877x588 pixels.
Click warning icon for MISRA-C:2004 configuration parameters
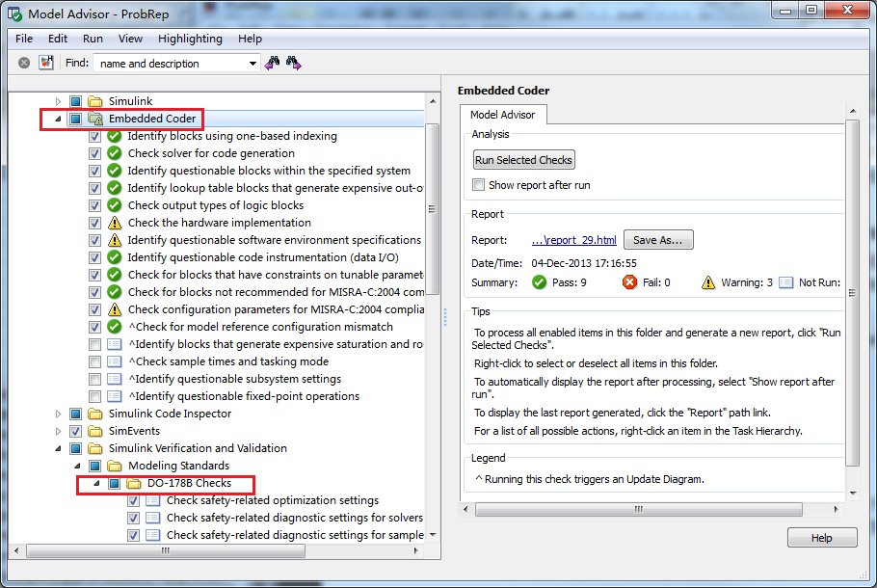114,309
